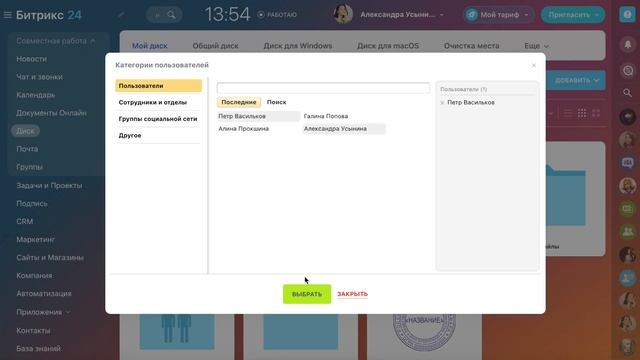640x360 pixels.
Task: Open Новости in the sidebar
Action: click(x=31, y=59)
